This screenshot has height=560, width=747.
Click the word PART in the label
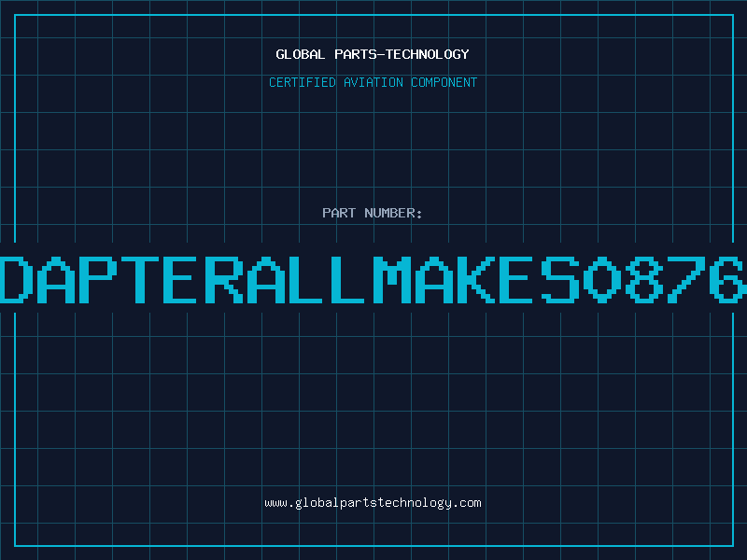[x=339, y=213]
